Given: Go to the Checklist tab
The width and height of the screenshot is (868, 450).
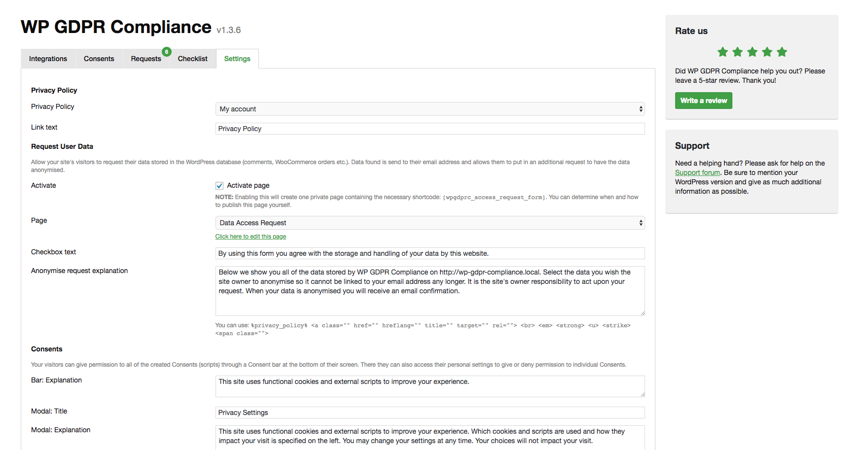Looking at the screenshot, I should point(192,59).
